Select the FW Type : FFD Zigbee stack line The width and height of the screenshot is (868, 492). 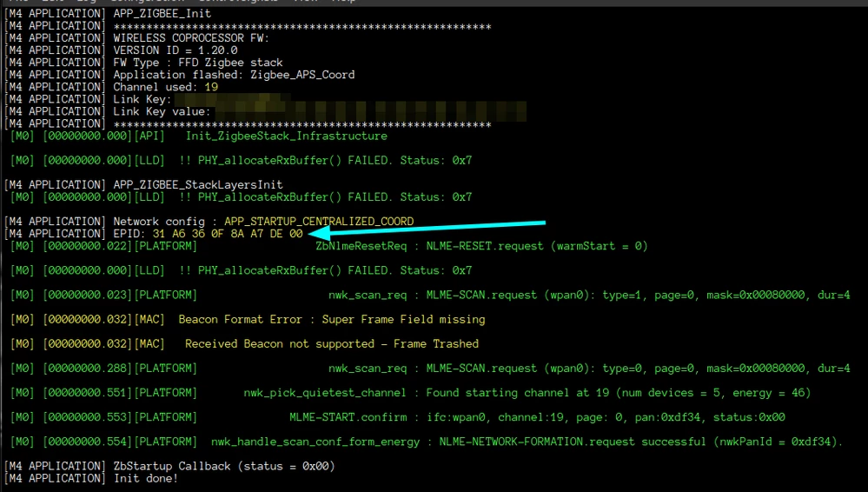tap(144, 63)
